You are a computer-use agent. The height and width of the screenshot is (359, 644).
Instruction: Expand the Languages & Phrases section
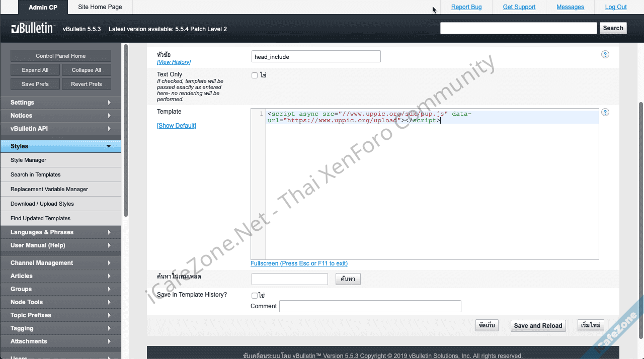(61, 232)
